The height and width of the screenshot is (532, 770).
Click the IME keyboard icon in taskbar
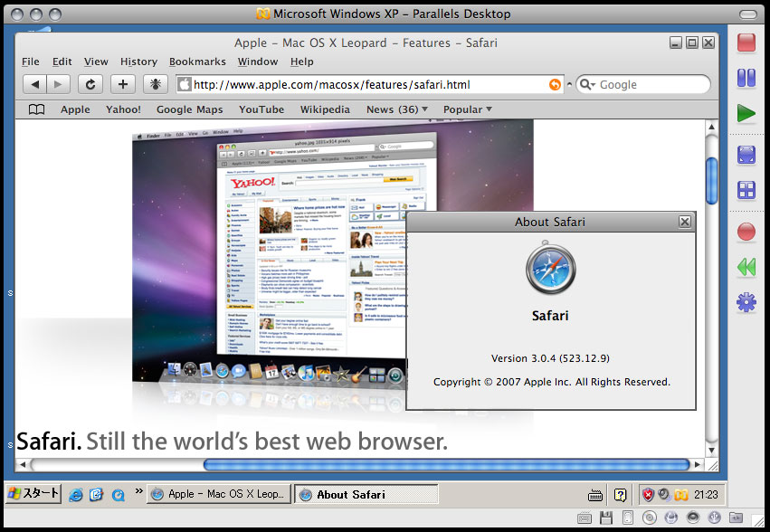coord(595,495)
